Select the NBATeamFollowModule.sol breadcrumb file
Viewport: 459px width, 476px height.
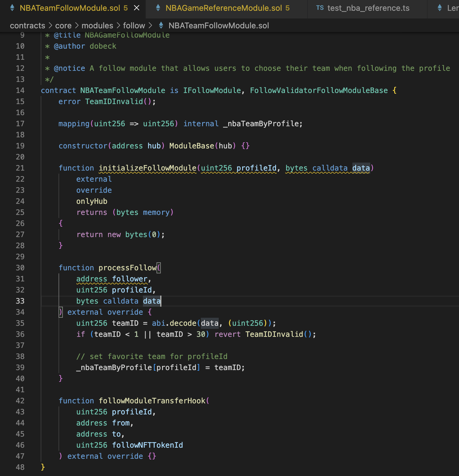(x=219, y=26)
